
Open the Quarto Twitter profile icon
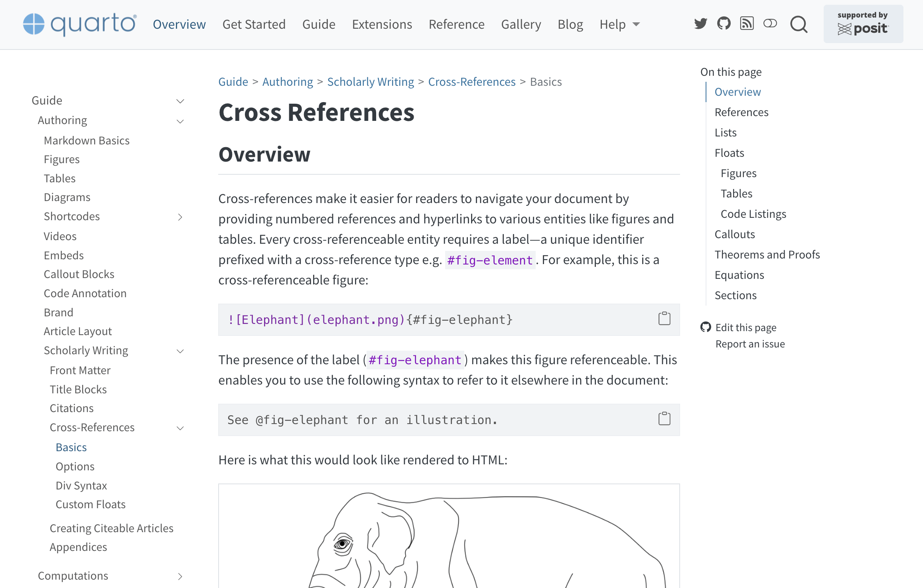coord(700,24)
